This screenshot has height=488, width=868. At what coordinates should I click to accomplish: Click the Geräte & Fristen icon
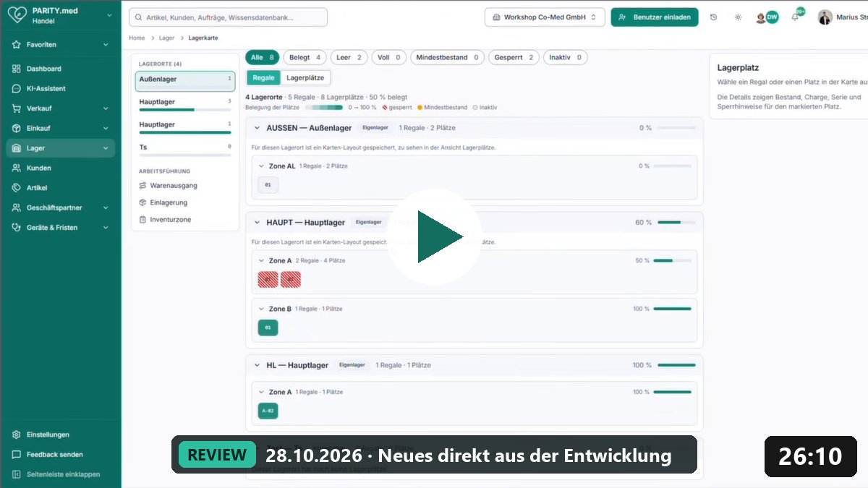[x=16, y=228]
